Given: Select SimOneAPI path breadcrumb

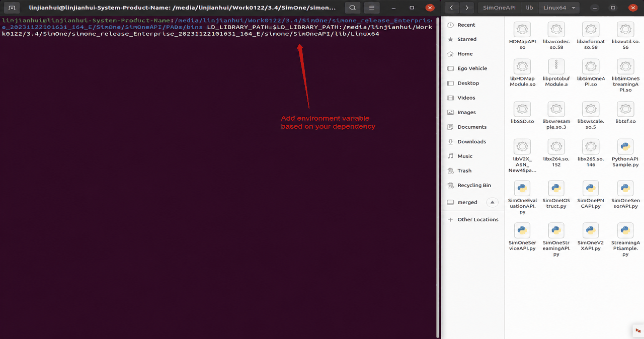Looking at the screenshot, I should (499, 8).
